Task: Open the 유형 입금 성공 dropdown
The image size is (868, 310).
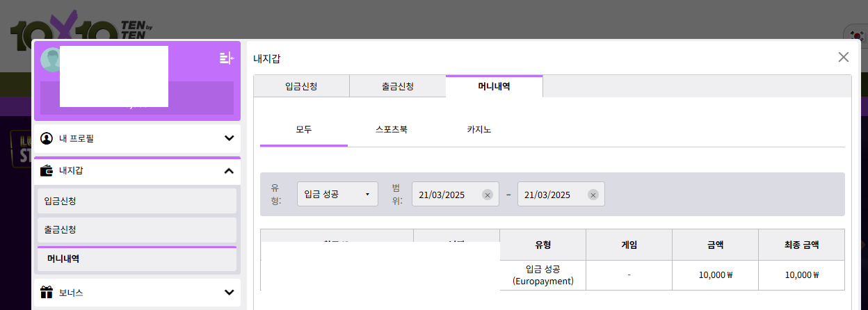Action: click(x=337, y=195)
